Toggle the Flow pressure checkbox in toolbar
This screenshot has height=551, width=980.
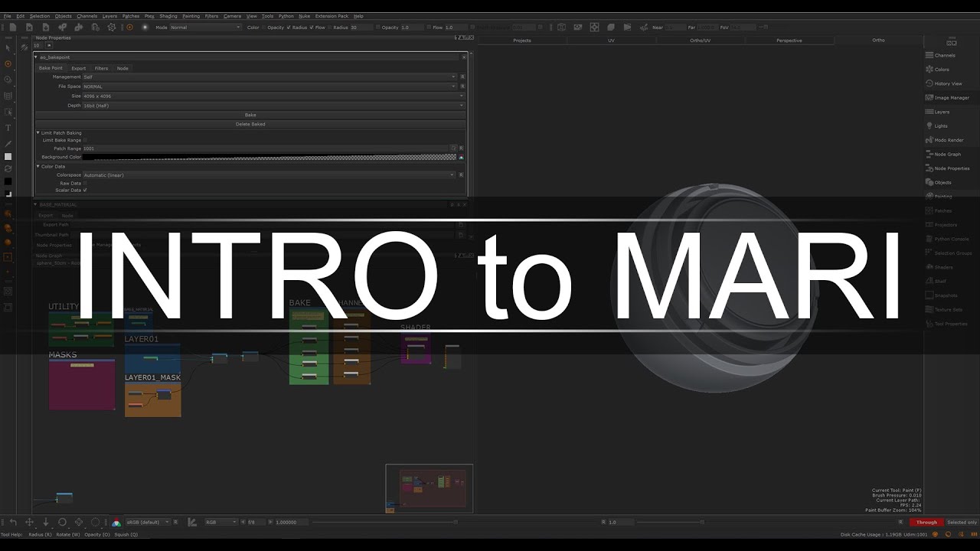(329, 28)
